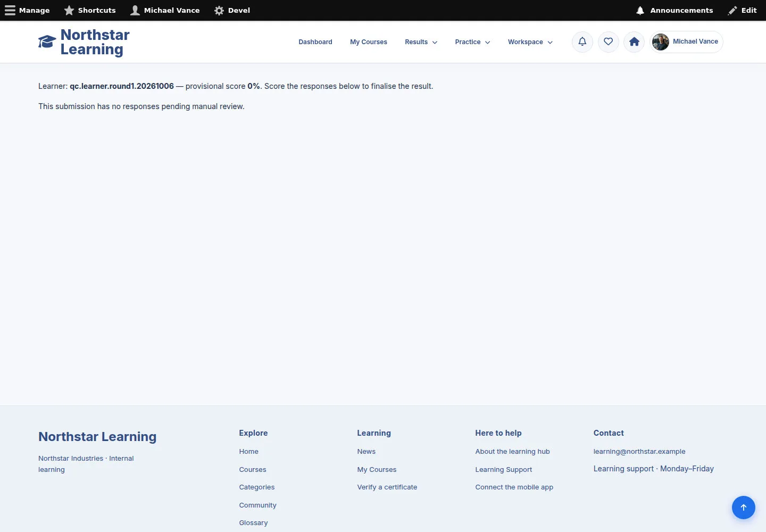Click the Devel gear toolbar item
Image resolution: width=766 pixels, height=532 pixels.
coord(232,10)
